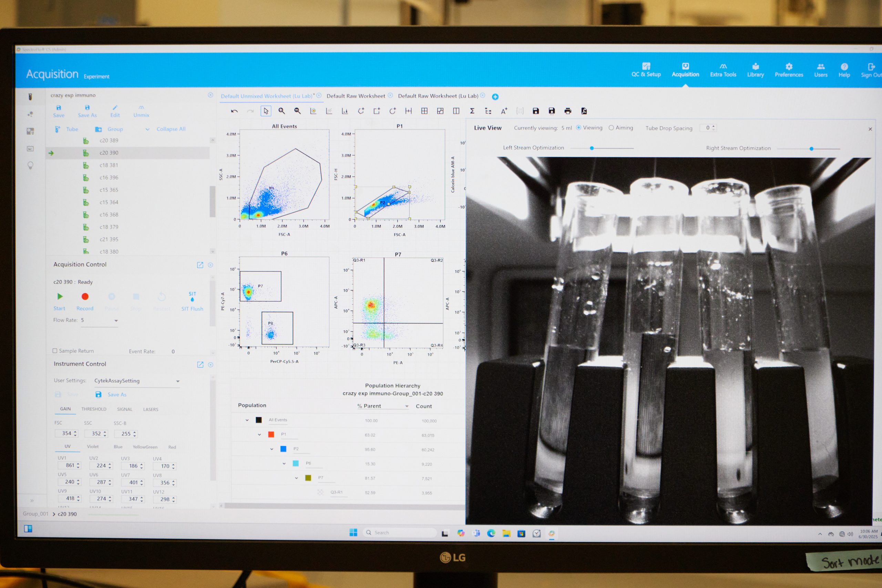The height and width of the screenshot is (588, 882).
Task: Adjust the Left Stream Optimization slider
Action: [592, 148]
